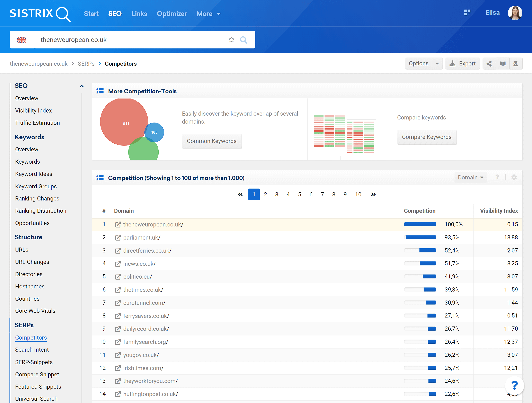The height and width of the screenshot is (403, 532).
Task: Open the SEO menu item
Action: pos(115,14)
